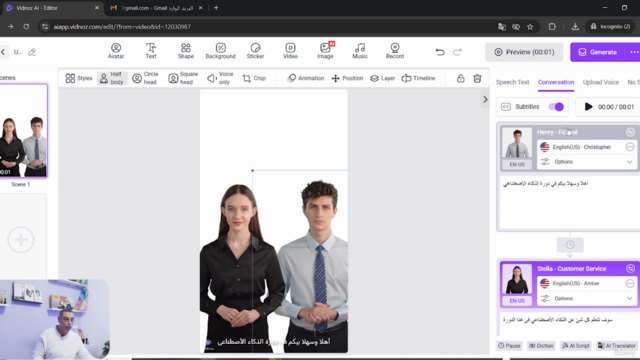Switch to Upload Voice tab

[601, 82]
